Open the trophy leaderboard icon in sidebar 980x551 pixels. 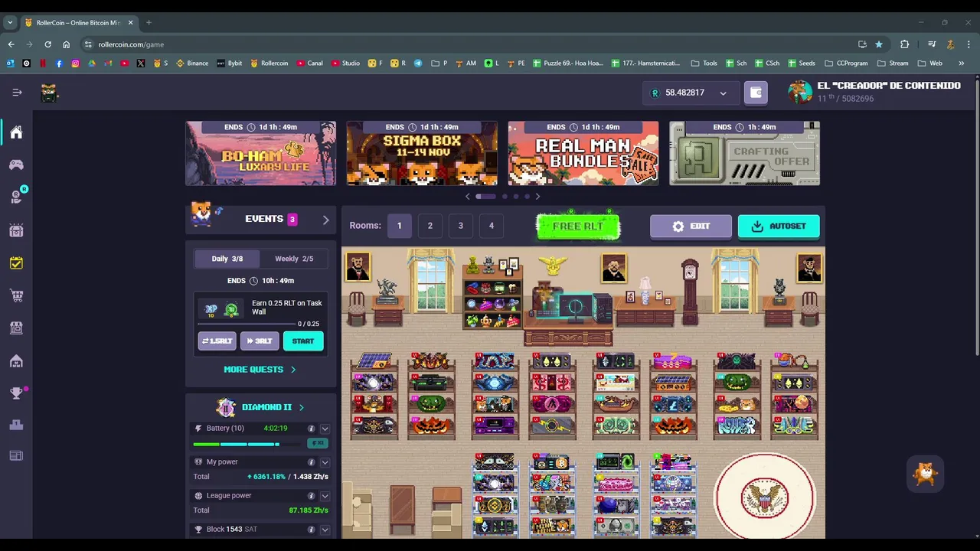click(16, 393)
